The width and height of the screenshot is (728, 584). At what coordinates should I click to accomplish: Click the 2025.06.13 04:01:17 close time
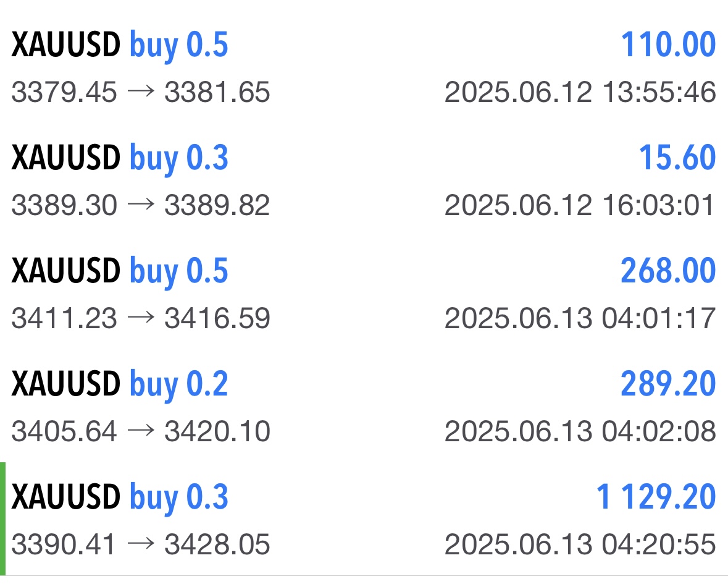click(x=580, y=319)
